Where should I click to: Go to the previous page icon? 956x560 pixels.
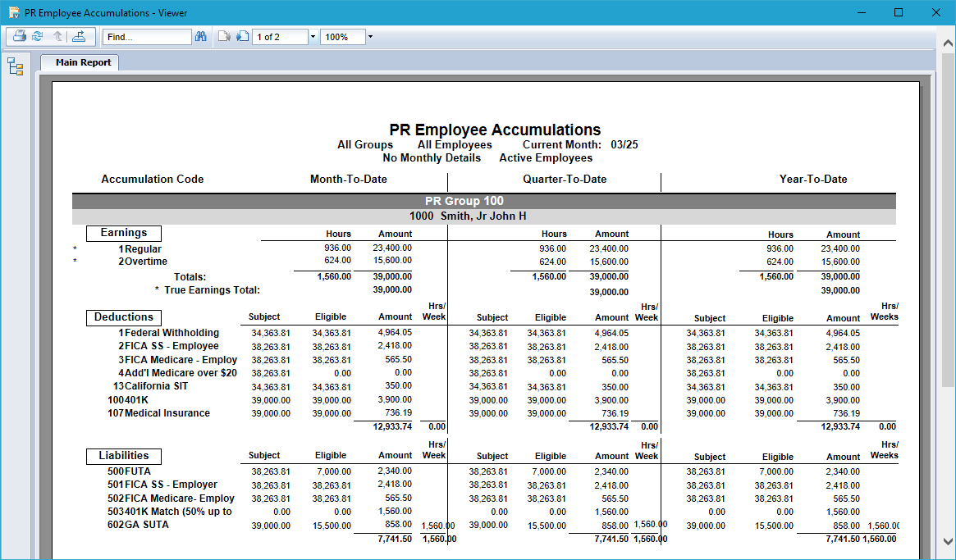point(224,37)
